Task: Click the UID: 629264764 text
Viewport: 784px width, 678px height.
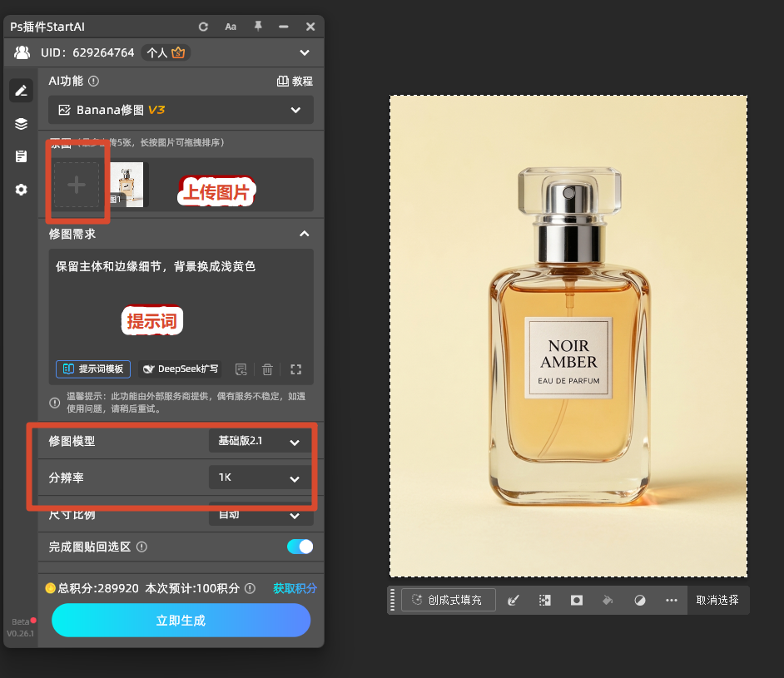Action: [x=87, y=52]
